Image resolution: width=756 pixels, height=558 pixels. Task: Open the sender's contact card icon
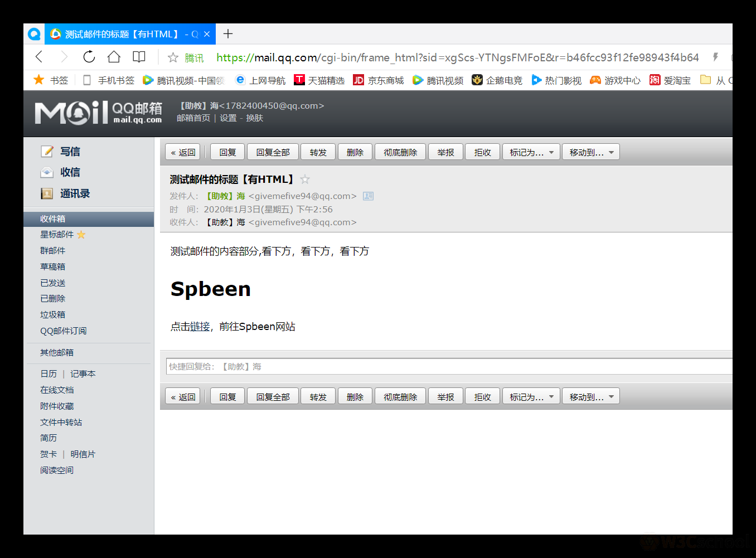368,196
